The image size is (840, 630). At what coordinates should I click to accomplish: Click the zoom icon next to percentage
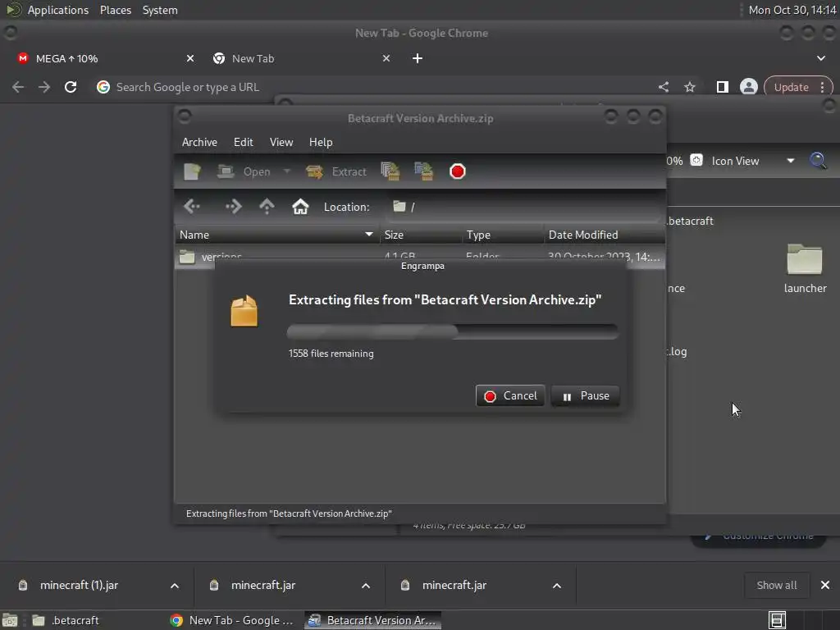coord(696,160)
